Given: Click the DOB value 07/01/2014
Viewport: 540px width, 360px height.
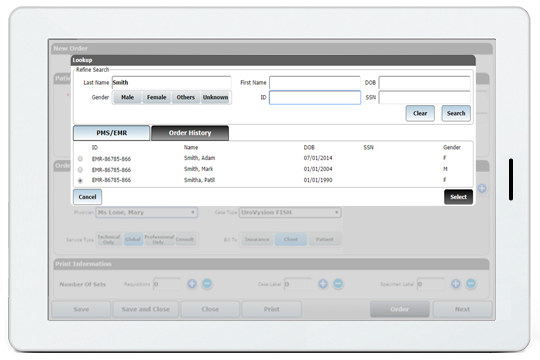Looking at the screenshot, I should pyautogui.click(x=318, y=158).
